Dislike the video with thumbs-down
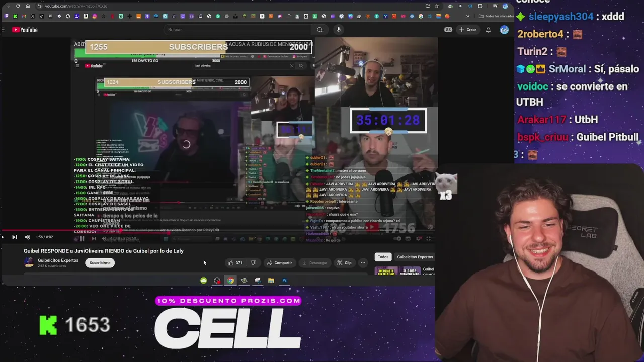 click(253, 263)
